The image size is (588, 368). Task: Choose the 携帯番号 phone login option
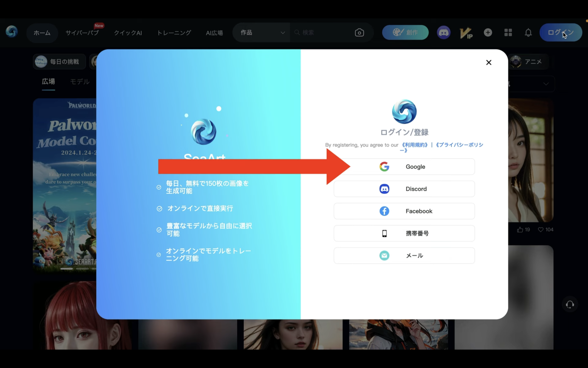pos(404,233)
